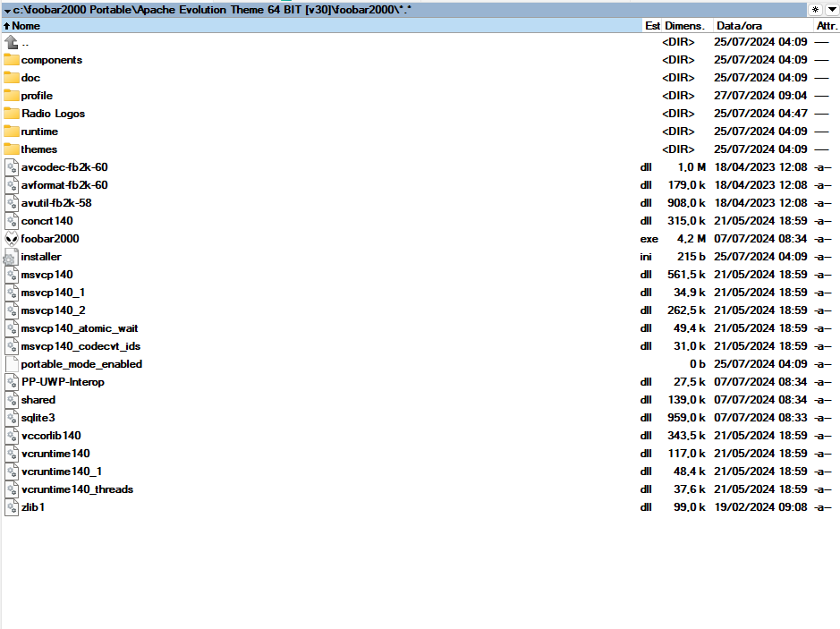The width and height of the screenshot is (840, 629).
Task: Click the vcruntime140 dll icon
Action: [x=12, y=454]
